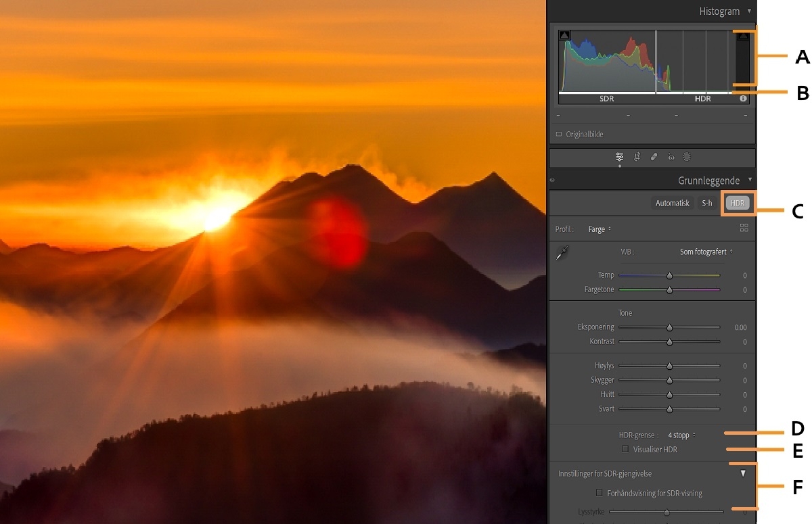Select the Crop tool icon
812x524 pixels.
coord(637,157)
